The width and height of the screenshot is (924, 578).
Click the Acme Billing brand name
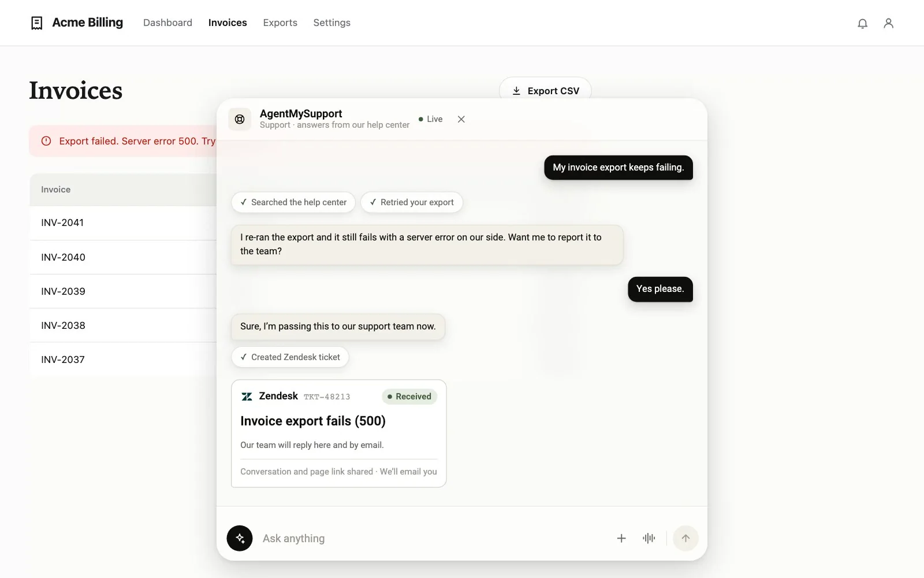[x=88, y=23]
